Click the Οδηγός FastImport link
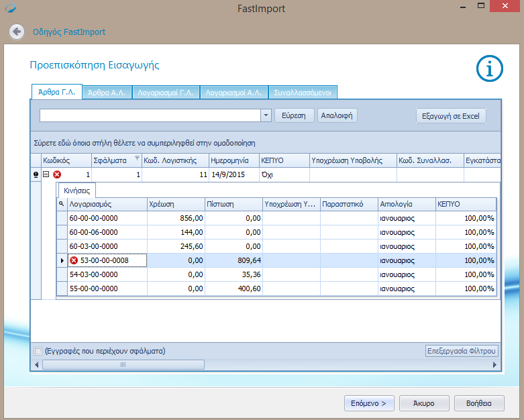This screenshot has height=420, width=524. [69, 32]
